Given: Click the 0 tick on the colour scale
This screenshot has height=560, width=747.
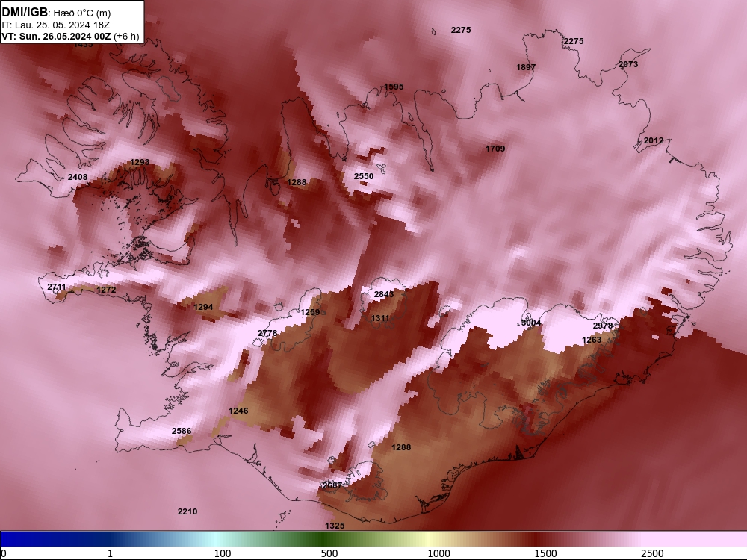Looking at the screenshot, I should [x=4, y=553].
